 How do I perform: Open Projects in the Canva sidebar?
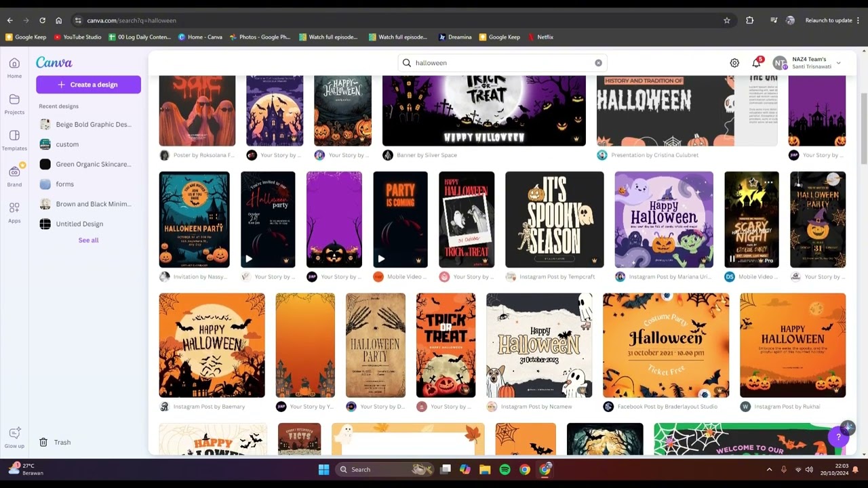[14, 104]
